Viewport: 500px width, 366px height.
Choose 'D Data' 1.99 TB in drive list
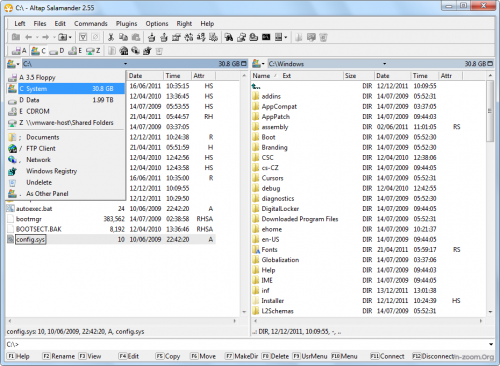coord(66,100)
